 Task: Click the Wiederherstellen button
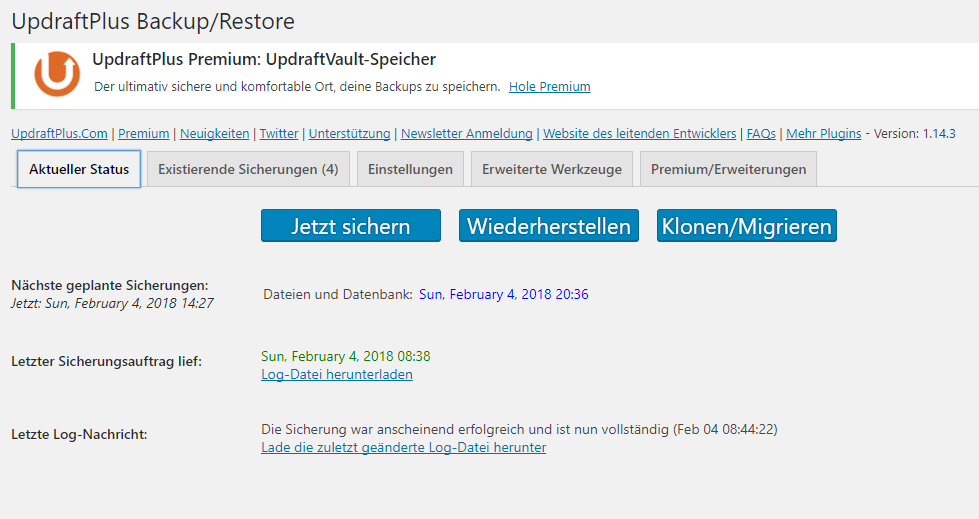pos(549,225)
